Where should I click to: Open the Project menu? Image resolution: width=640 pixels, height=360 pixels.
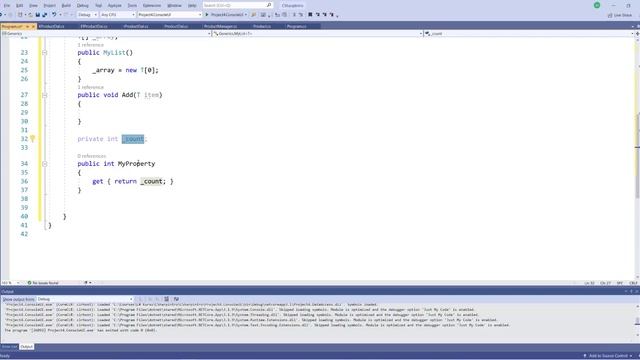[49, 6]
